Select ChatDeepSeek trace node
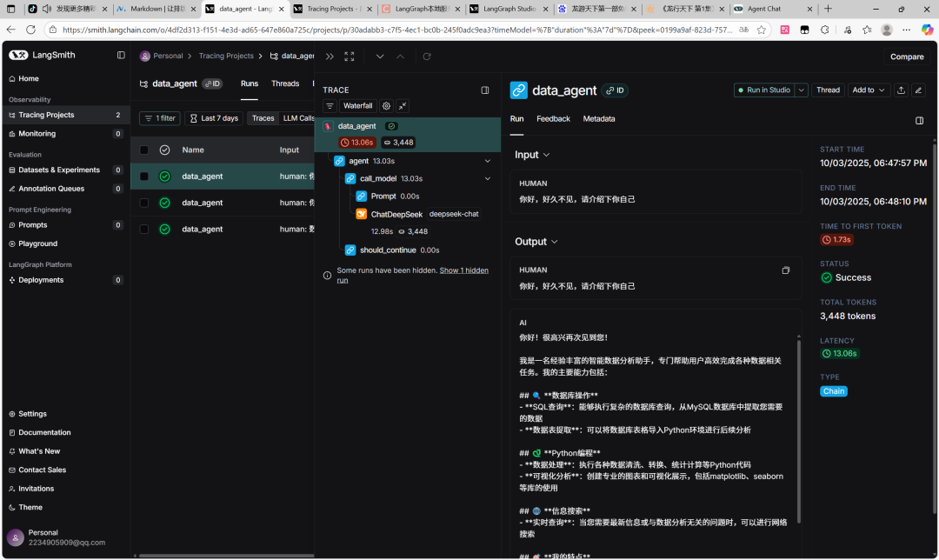This screenshot has width=939, height=560. [x=396, y=215]
